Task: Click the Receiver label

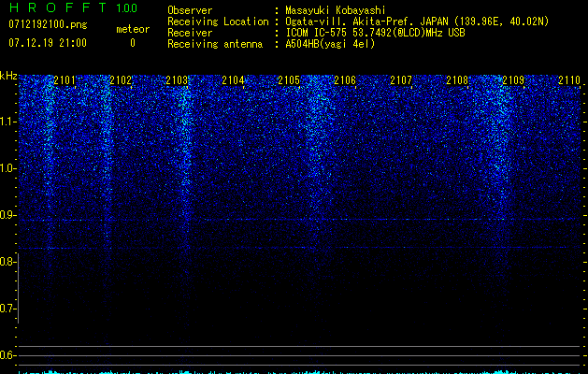Action: (190, 33)
